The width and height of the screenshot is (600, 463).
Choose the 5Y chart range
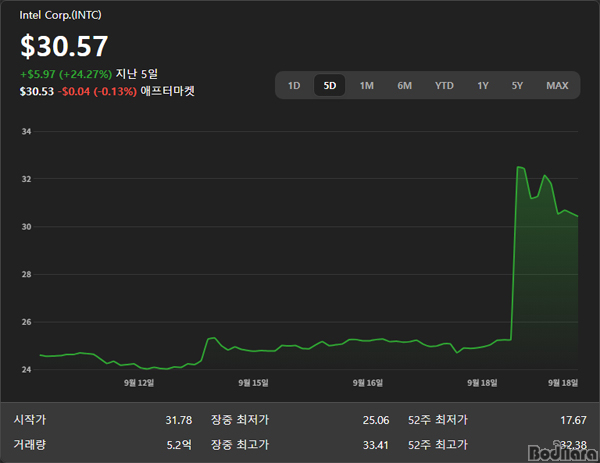point(517,85)
